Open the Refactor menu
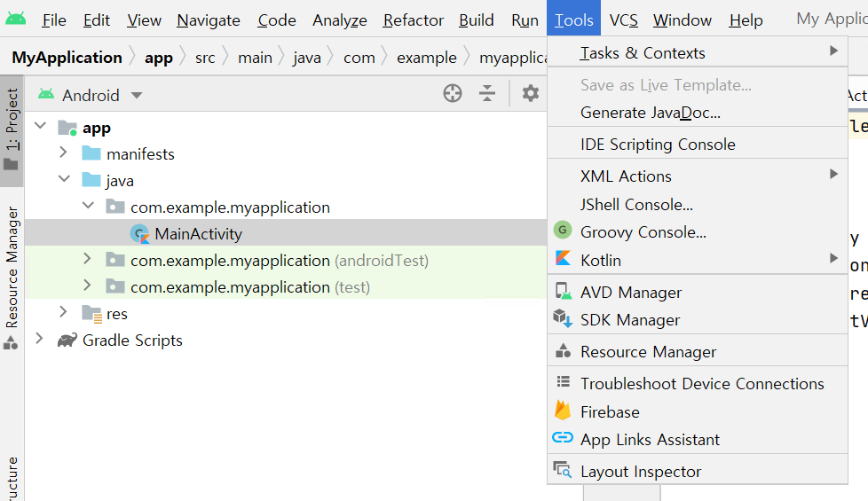The image size is (868, 501). (x=413, y=20)
